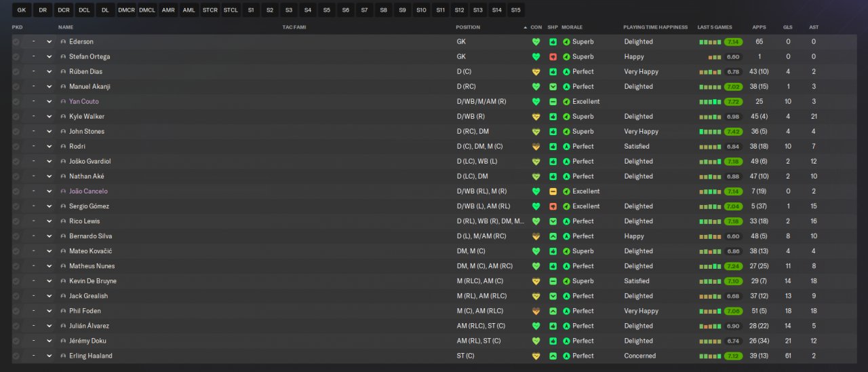Screen dimensions: 868x372
Task: Toggle the picked checkmark for Rodri
Action: click(x=16, y=146)
